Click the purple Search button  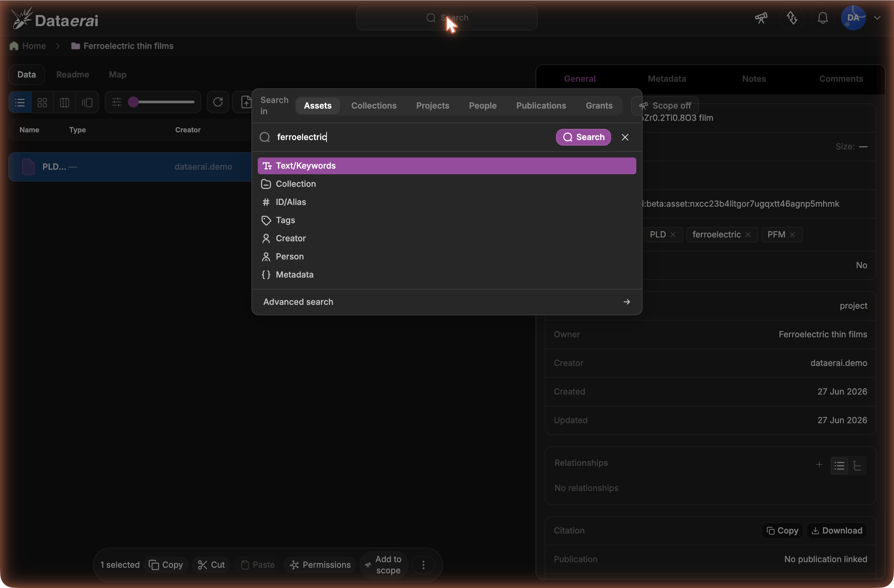point(583,137)
